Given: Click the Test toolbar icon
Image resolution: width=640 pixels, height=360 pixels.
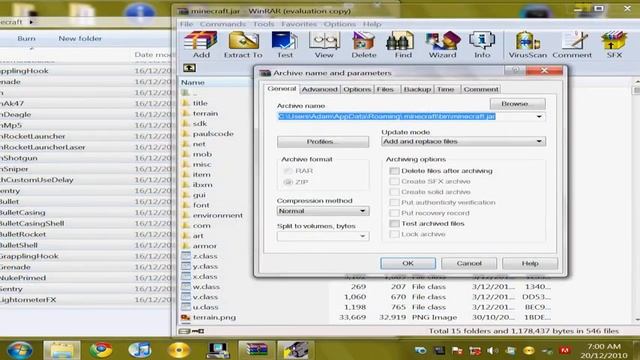Looking at the screenshot, I should pyautogui.click(x=284, y=44).
